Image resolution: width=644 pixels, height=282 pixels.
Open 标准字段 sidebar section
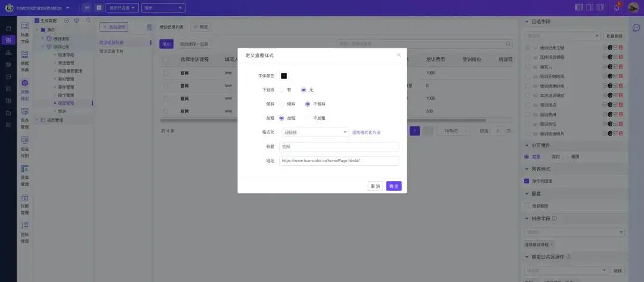click(24, 32)
